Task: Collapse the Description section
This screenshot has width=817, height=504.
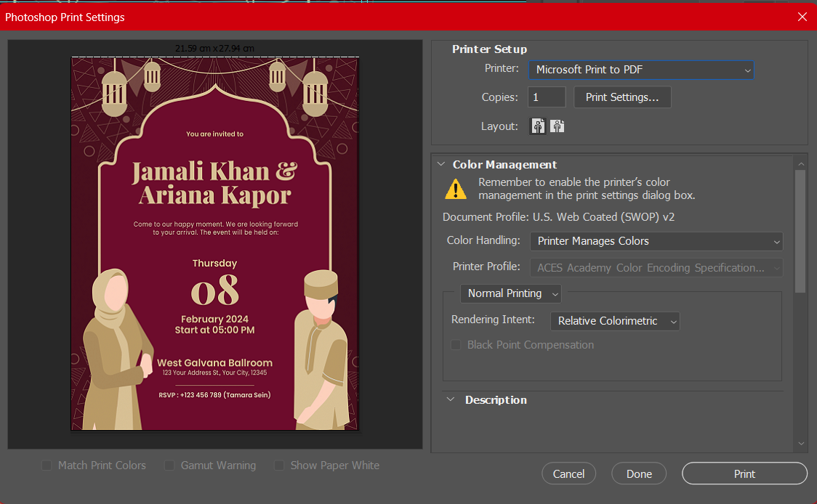Action: click(451, 400)
